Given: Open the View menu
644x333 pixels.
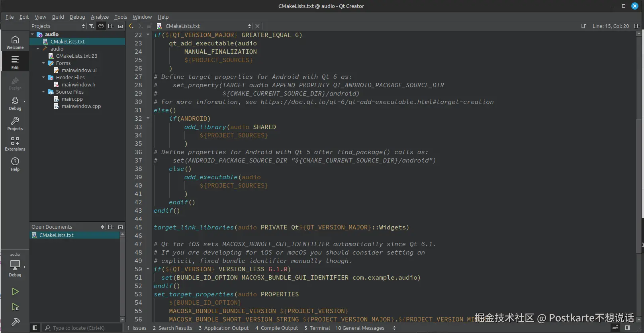Looking at the screenshot, I should (x=40, y=17).
